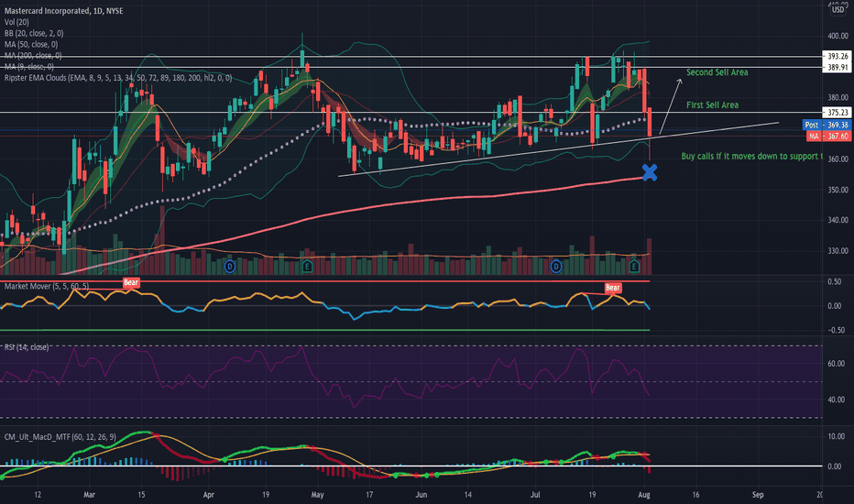Open the USD currency selector
This screenshot has width=854, height=504.
click(x=838, y=9)
